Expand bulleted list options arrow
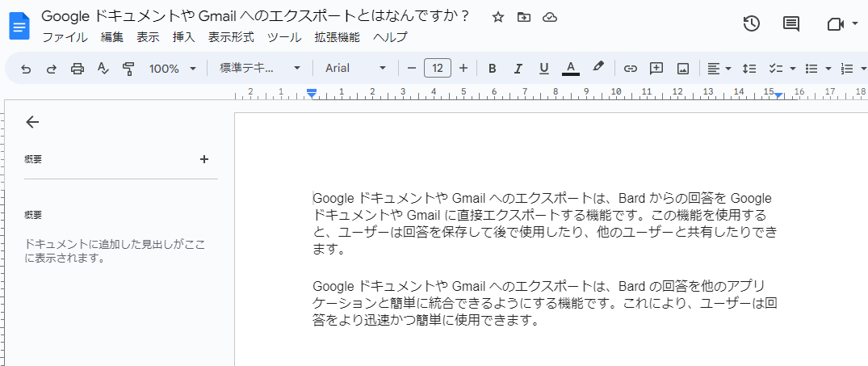 click(x=828, y=69)
